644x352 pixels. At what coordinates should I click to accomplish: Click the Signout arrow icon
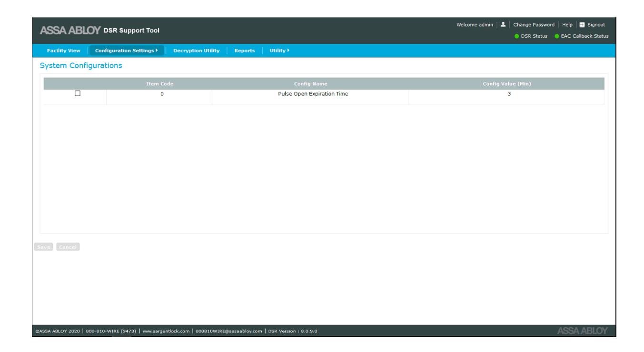pos(582,25)
